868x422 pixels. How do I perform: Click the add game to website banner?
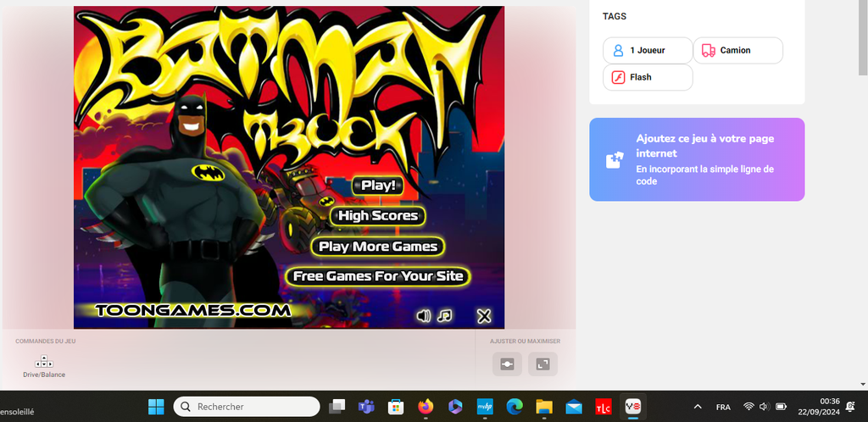(697, 159)
